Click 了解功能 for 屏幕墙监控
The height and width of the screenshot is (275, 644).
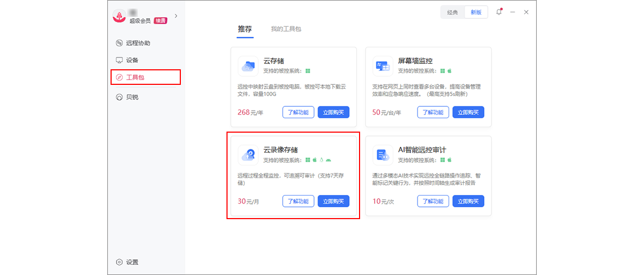433,112
